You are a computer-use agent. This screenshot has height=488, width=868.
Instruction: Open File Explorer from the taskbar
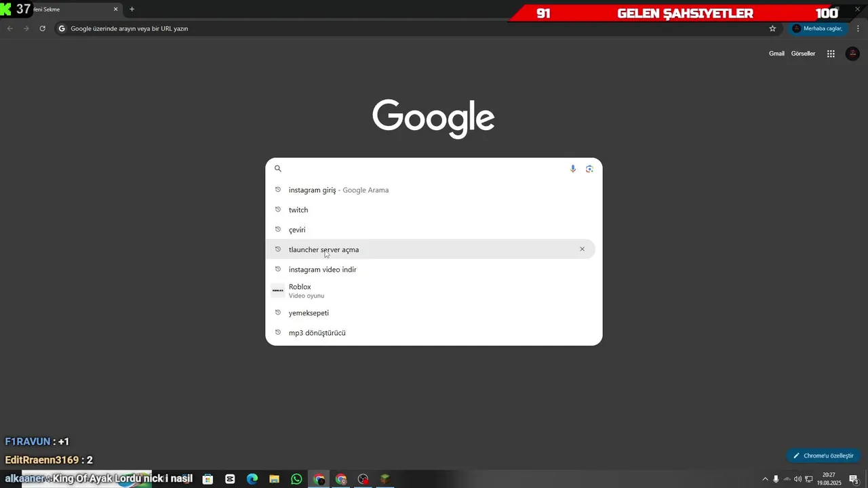point(275,479)
